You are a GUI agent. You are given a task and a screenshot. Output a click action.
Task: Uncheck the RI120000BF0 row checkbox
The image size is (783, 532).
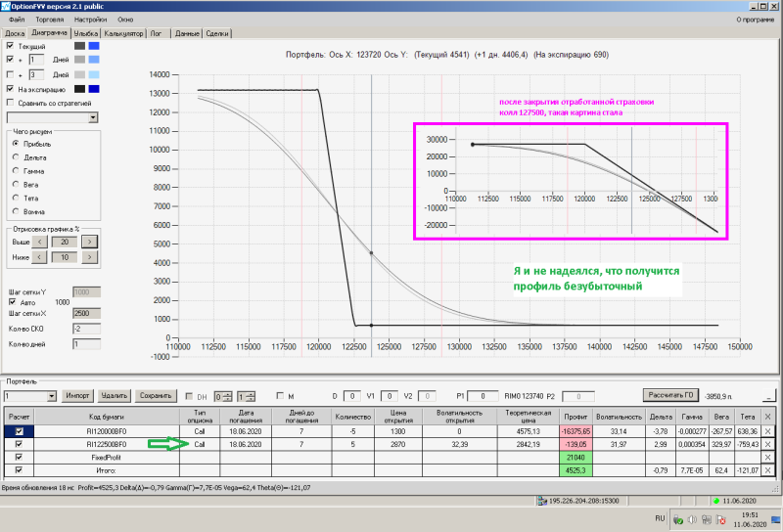[x=19, y=430]
